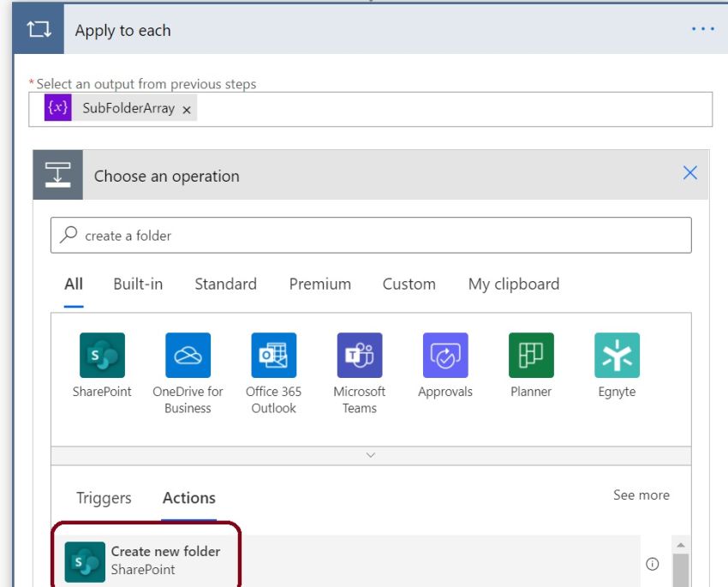The width and height of the screenshot is (728, 587).
Task: Open the Premium connectors tab
Action: pyautogui.click(x=319, y=283)
